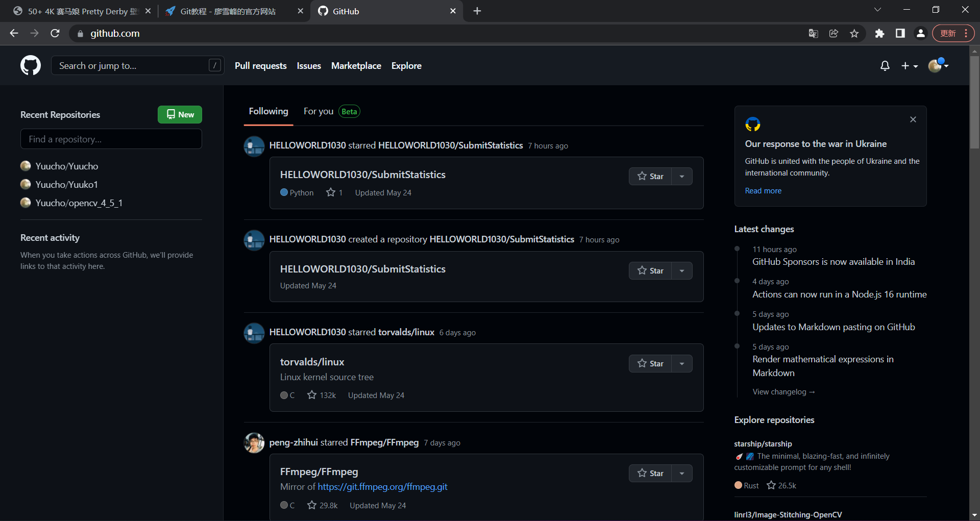Open the torvalds/linux card title
Image resolution: width=980 pixels, height=521 pixels.
point(312,362)
